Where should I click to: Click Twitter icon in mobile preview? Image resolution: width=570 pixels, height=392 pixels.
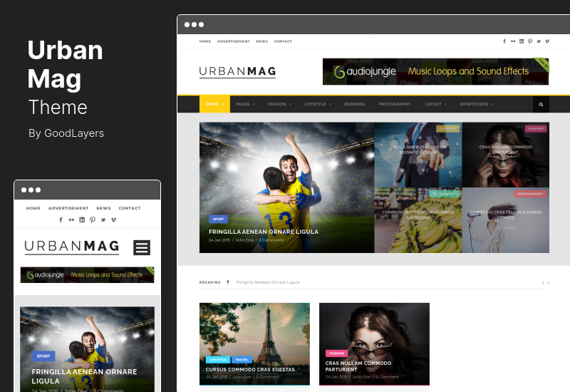[x=103, y=220]
